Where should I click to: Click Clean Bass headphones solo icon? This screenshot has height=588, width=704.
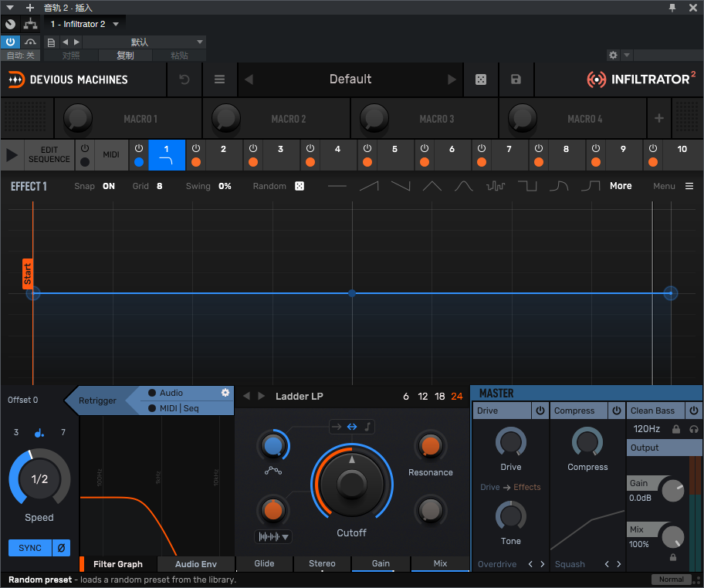694,429
